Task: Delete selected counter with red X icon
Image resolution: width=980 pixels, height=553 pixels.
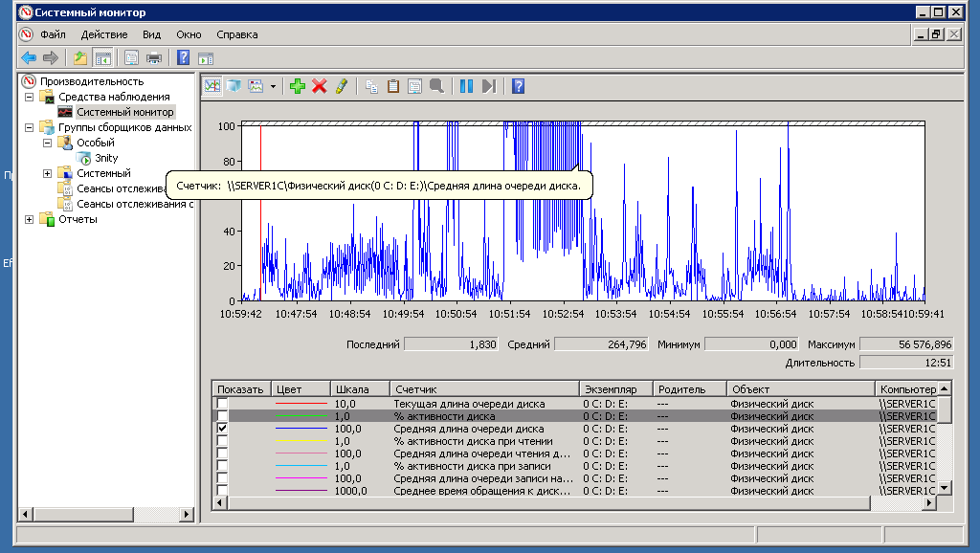Action: pos(320,86)
